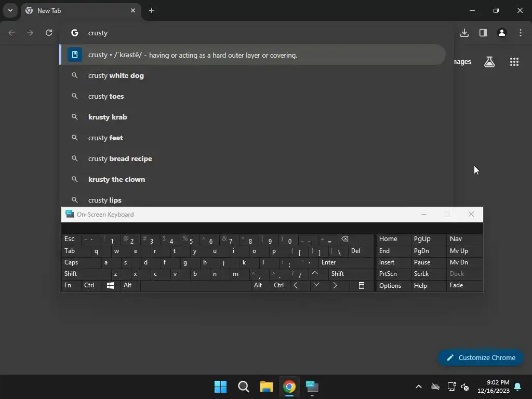Viewport: 532px width, 399px height.
Task: Choose suggestion crusty lips
Action: 252,200
